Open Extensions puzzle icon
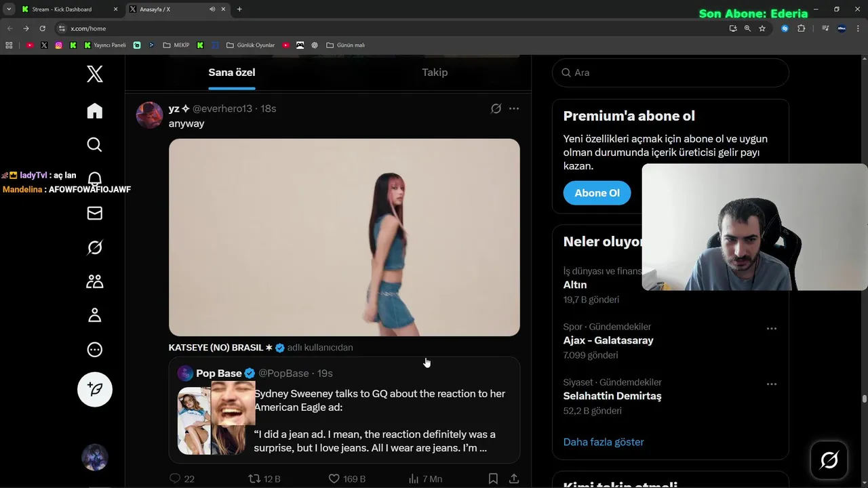 (x=801, y=28)
